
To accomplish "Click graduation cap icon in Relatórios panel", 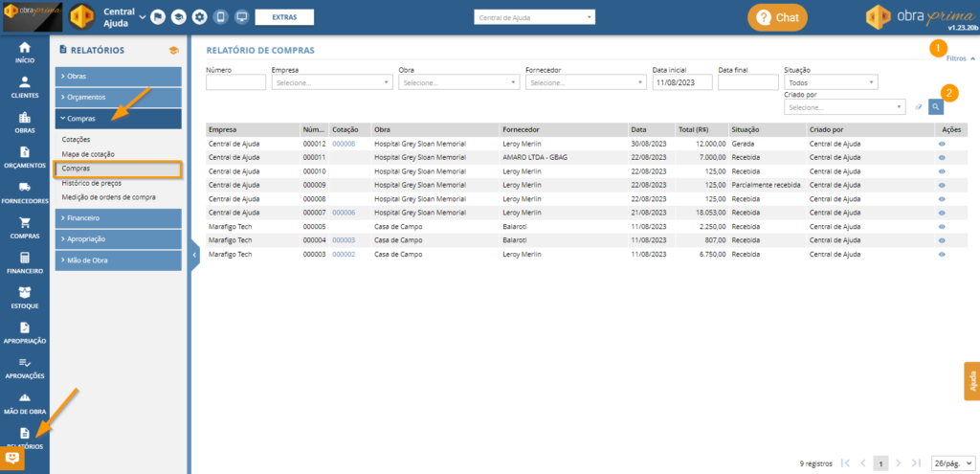I will point(174,51).
